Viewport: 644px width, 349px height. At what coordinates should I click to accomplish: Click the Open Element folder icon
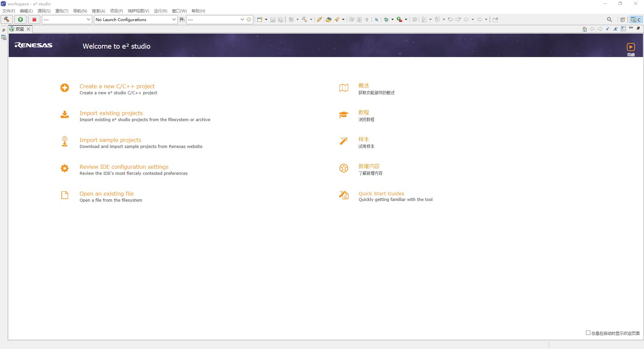(329, 19)
